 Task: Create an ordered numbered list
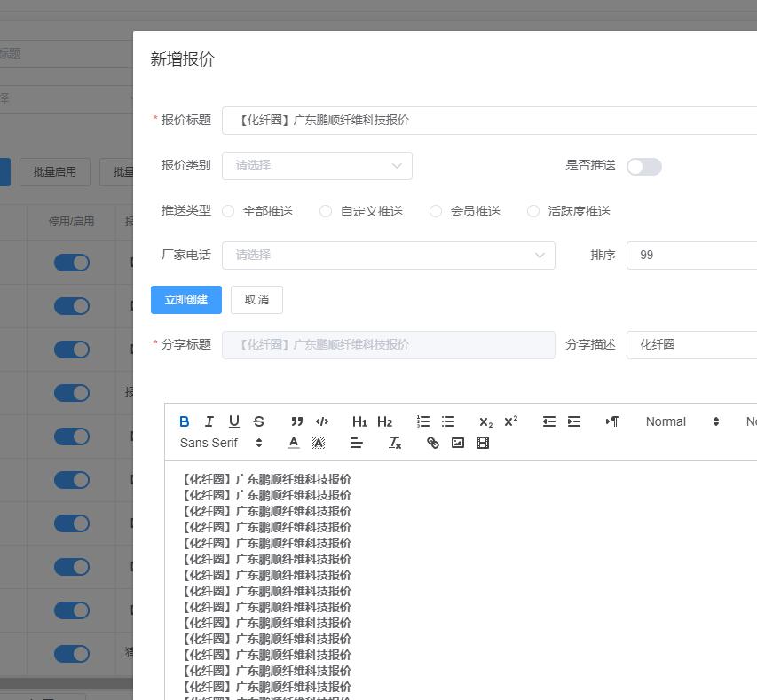point(423,421)
